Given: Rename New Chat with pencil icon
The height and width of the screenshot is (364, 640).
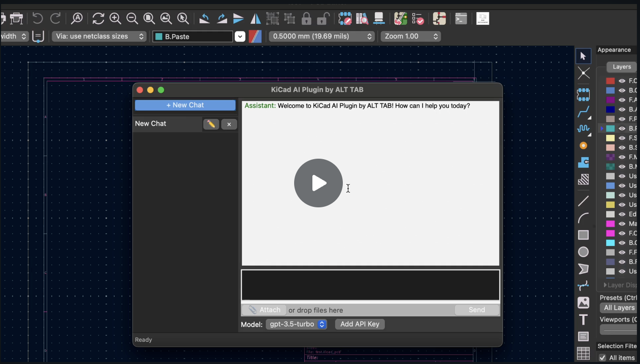Looking at the screenshot, I should pyautogui.click(x=211, y=124).
